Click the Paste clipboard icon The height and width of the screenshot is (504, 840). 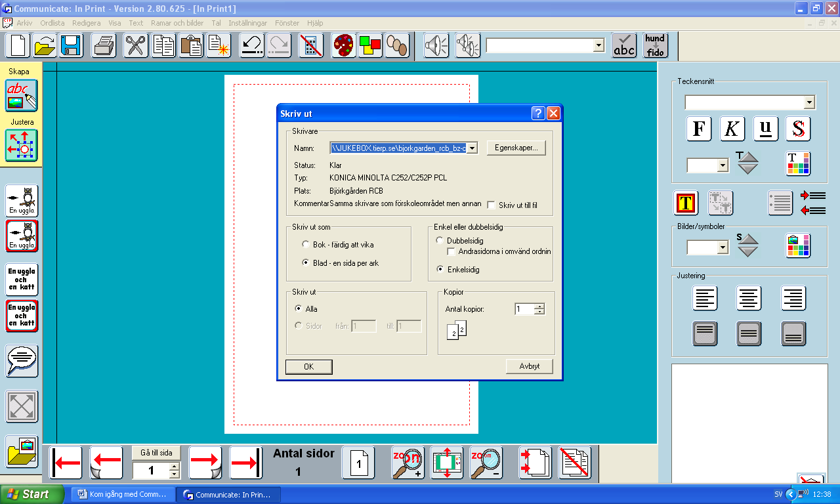pyautogui.click(x=191, y=46)
